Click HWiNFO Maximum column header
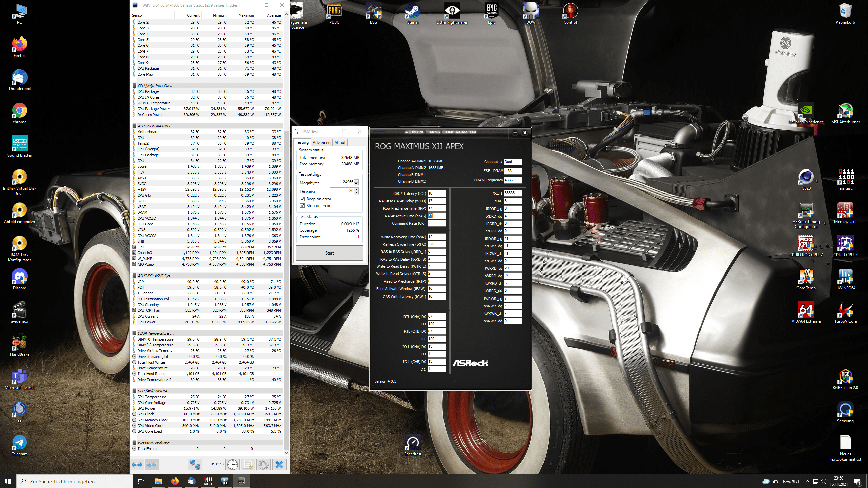868x488 pixels. [242, 15]
